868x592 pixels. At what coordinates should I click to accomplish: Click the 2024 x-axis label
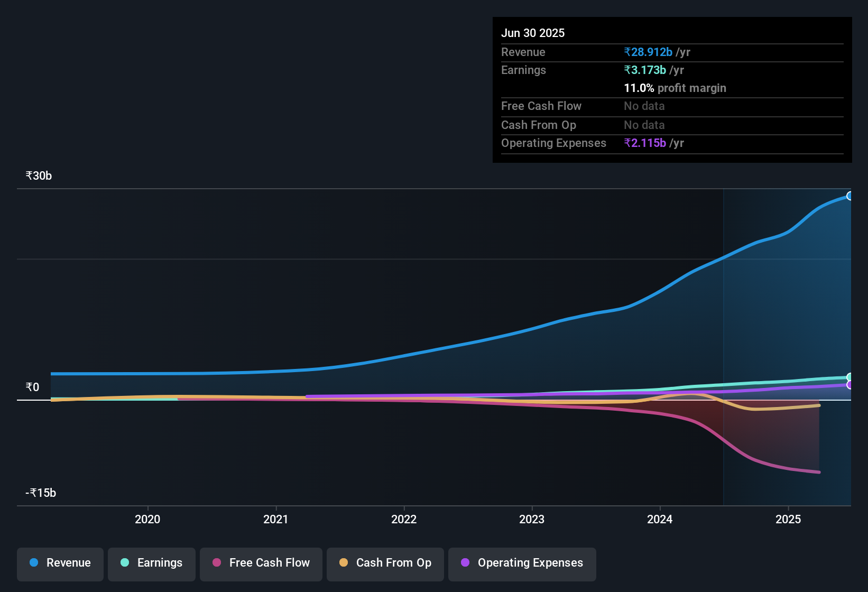click(x=660, y=520)
